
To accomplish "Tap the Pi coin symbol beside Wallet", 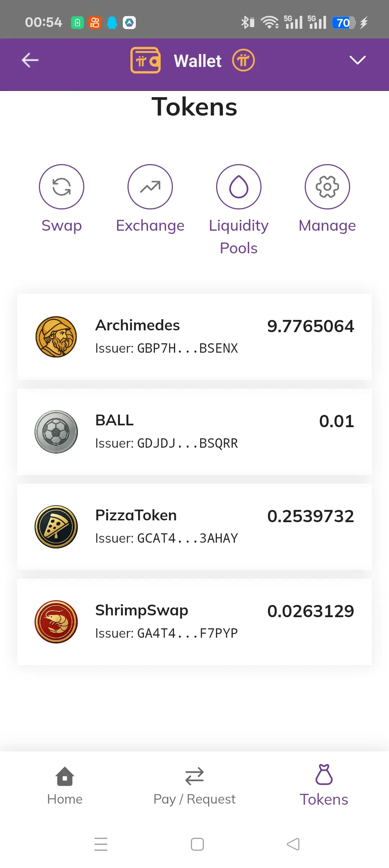I will click(243, 60).
